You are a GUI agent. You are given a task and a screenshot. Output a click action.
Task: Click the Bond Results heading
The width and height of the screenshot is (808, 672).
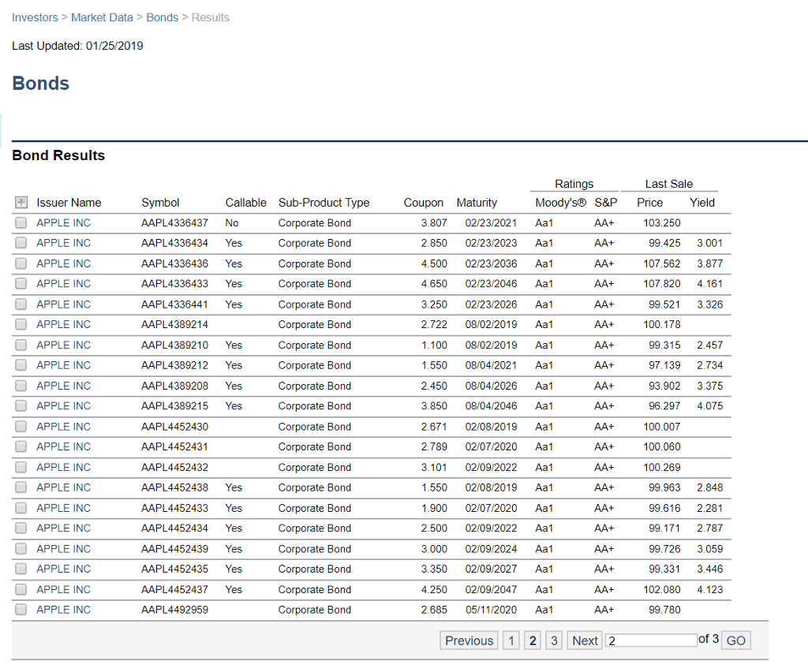58,155
